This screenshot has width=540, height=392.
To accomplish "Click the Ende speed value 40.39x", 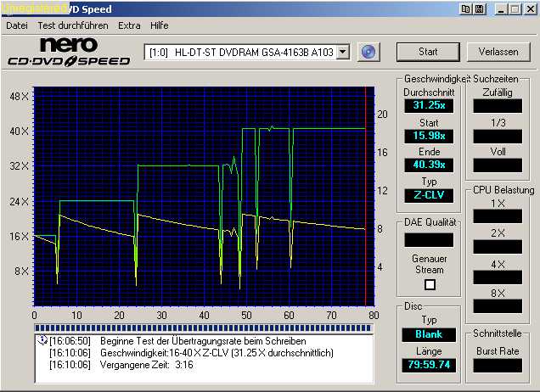I will [429, 165].
